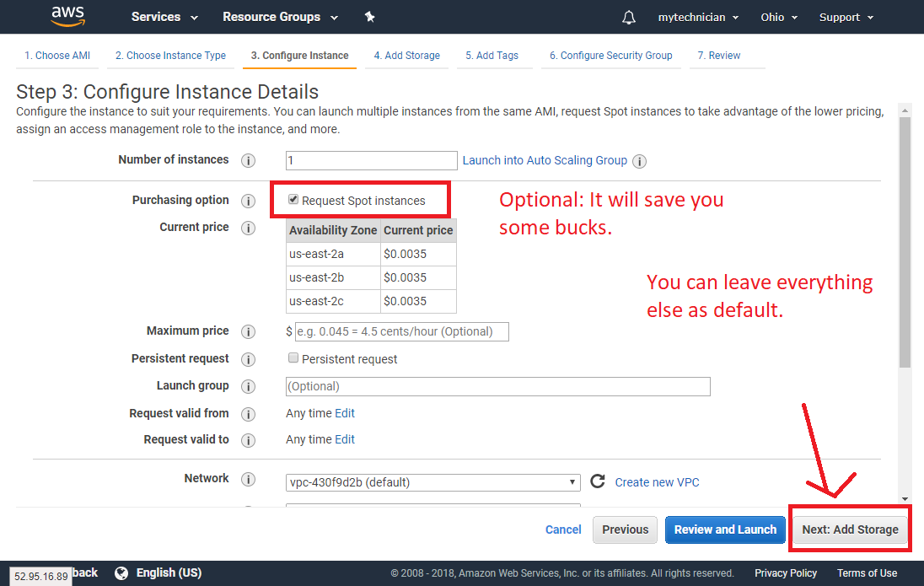Edit the Request valid to time
Image resolution: width=924 pixels, height=586 pixels.
[x=345, y=439]
